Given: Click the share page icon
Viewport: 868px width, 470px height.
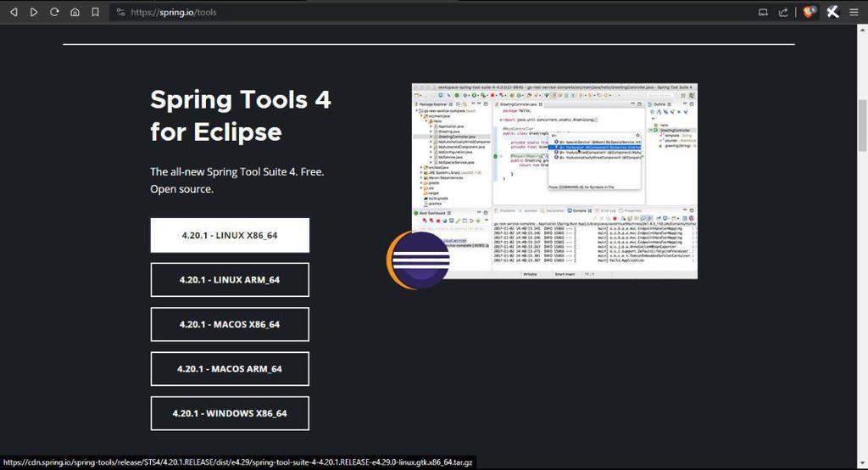Looking at the screenshot, I should tap(783, 12).
